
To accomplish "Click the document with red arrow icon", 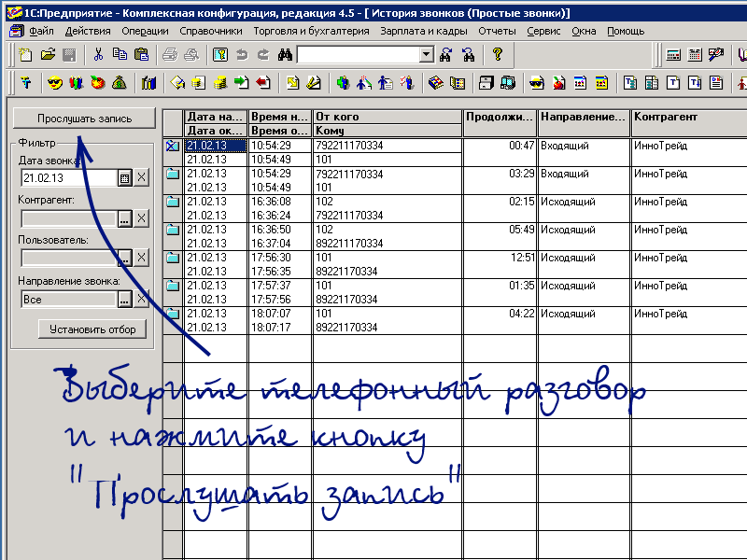I will (x=263, y=83).
